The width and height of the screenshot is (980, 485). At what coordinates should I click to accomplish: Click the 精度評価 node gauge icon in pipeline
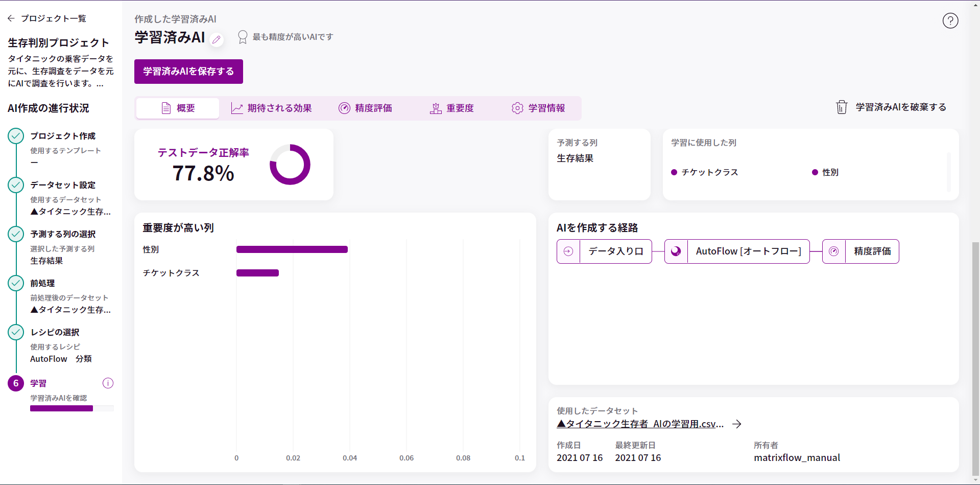834,251
